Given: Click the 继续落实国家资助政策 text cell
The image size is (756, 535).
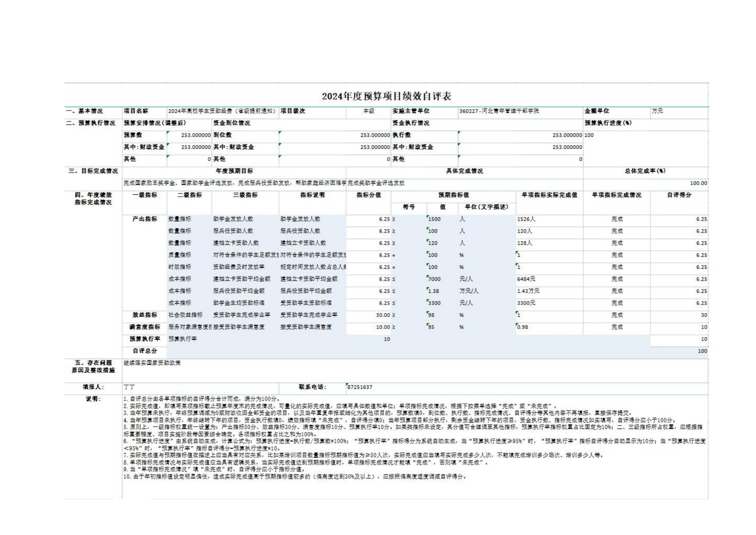Looking at the screenshot, I should click(x=152, y=363).
